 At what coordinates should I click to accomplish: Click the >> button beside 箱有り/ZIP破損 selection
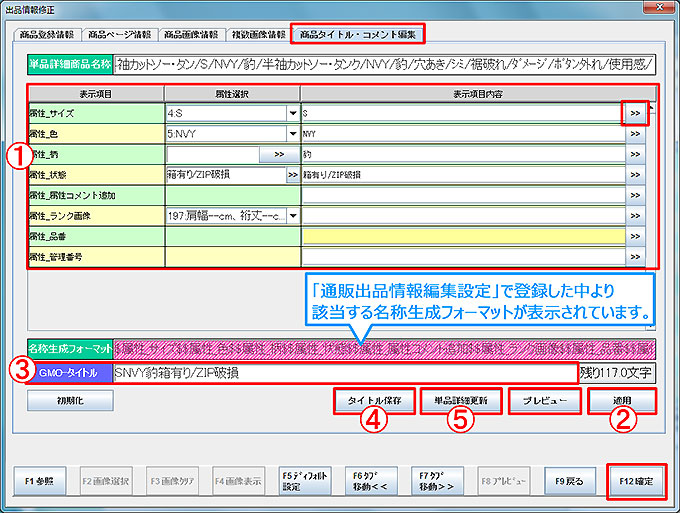293,175
